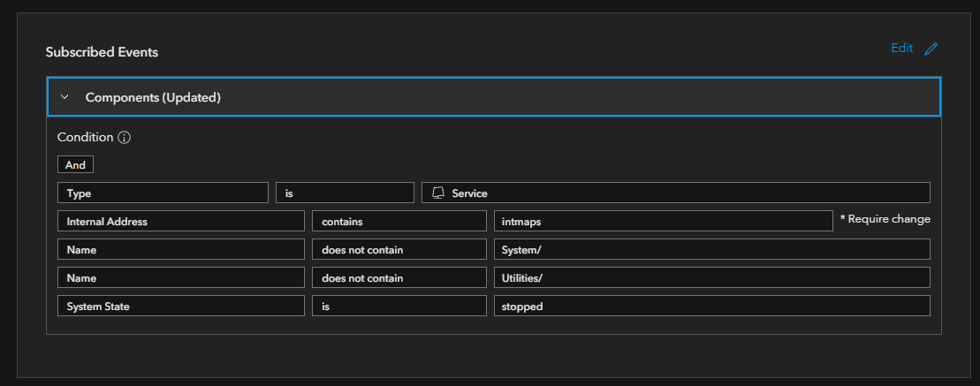This screenshot has width=980, height=386.
Task: Click the pencil edit icon
Action: 931,49
